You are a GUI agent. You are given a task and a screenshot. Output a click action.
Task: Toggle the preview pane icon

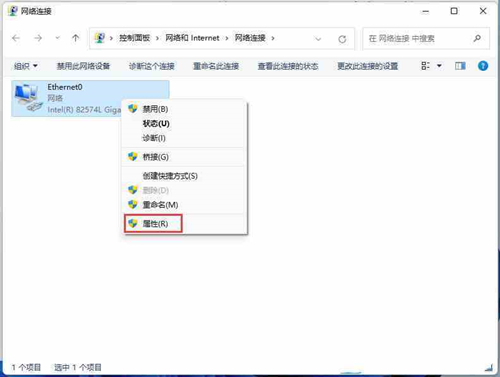[460, 66]
